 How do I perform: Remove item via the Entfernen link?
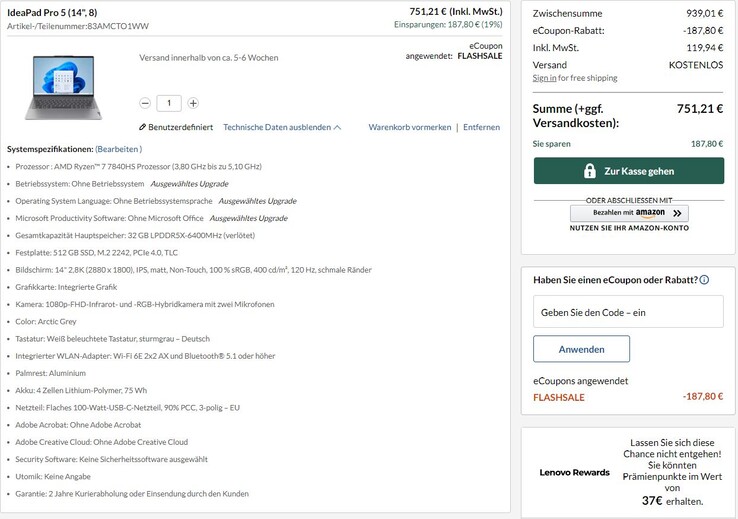[x=481, y=128]
